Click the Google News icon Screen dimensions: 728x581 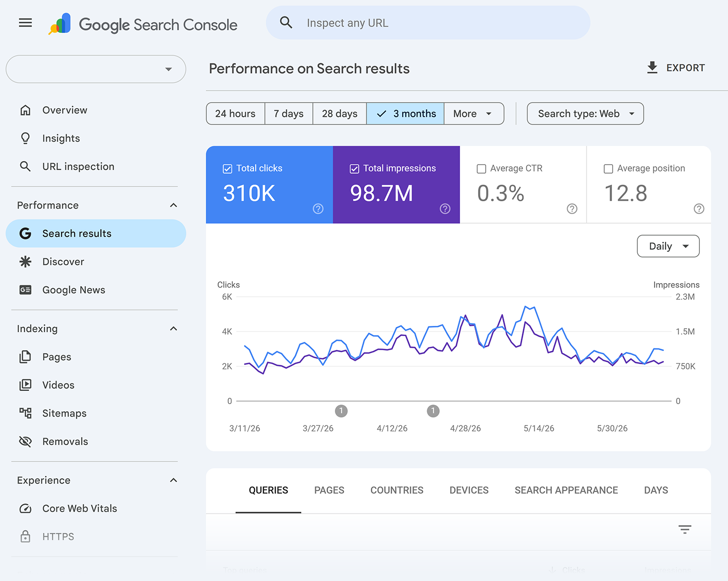25,290
